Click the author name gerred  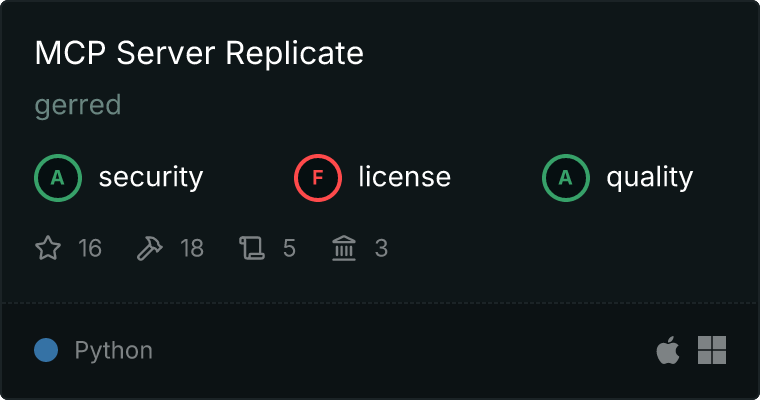pyautogui.click(x=78, y=105)
